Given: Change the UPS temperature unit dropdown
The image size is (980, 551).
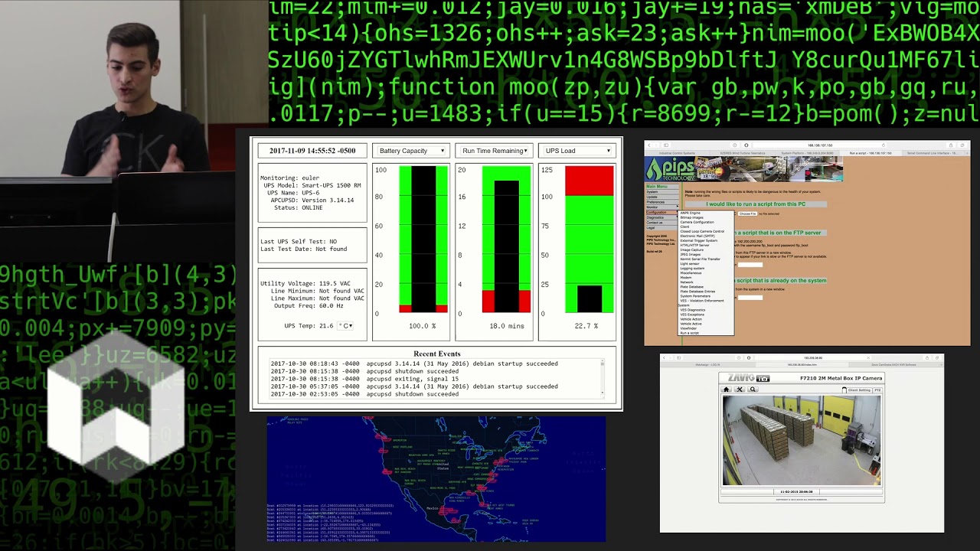Looking at the screenshot, I should click(345, 326).
